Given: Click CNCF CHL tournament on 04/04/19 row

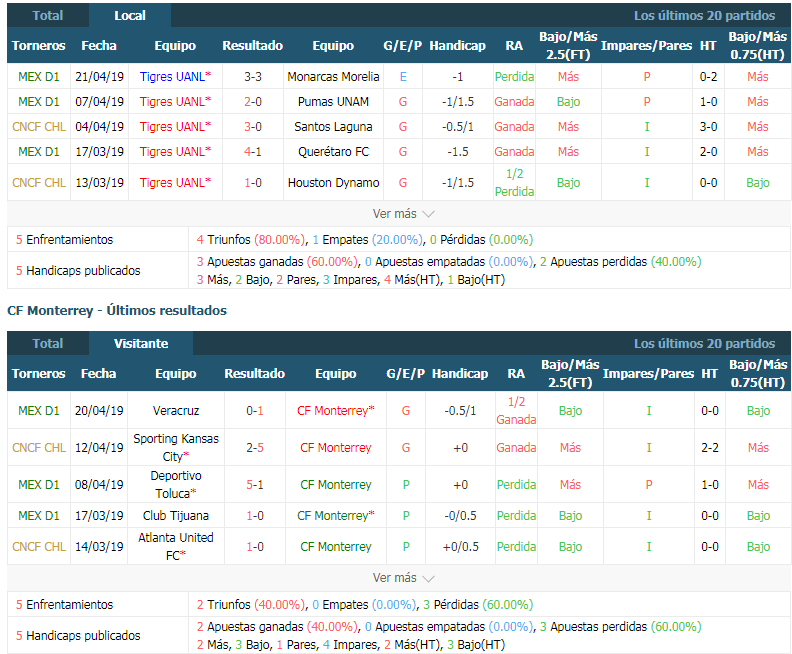Looking at the screenshot, I should (39, 127).
